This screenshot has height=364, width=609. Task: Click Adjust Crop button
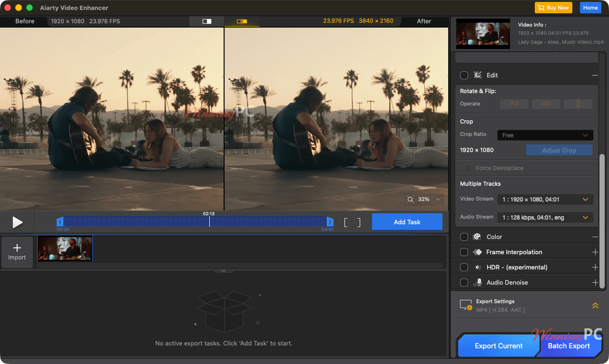tap(559, 150)
